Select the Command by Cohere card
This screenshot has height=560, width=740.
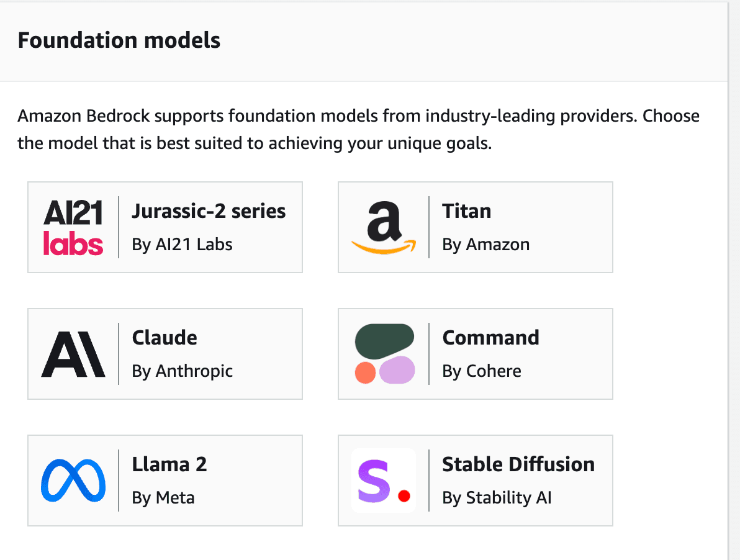pyautogui.click(x=475, y=354)
